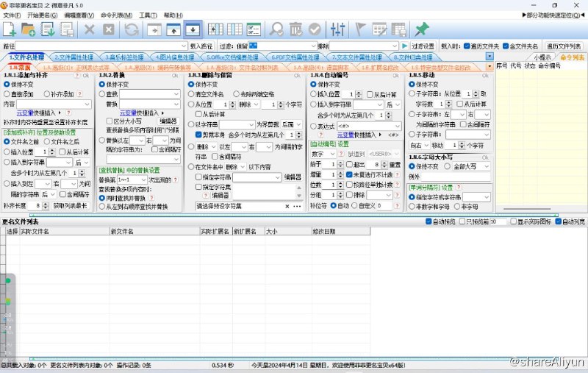
Task: Click the sliders settings icon in toolbar
Action: pos(338,29)
